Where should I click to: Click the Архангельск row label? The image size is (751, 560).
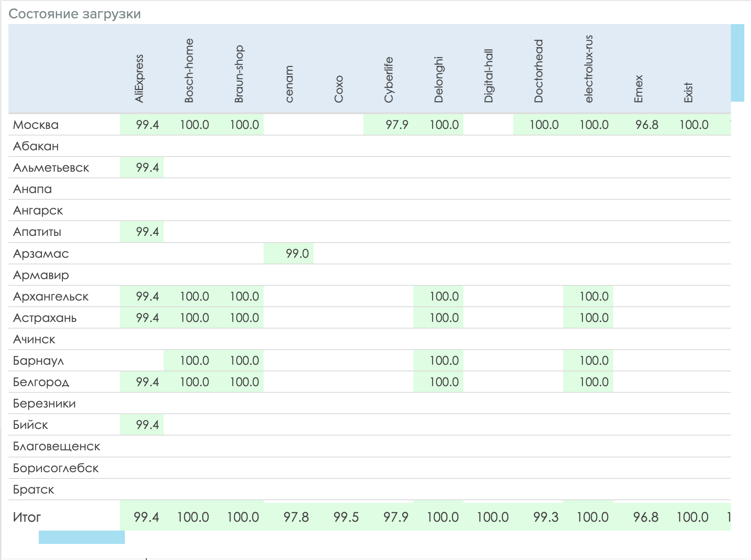pyautogui.click(x=51, y=296)
